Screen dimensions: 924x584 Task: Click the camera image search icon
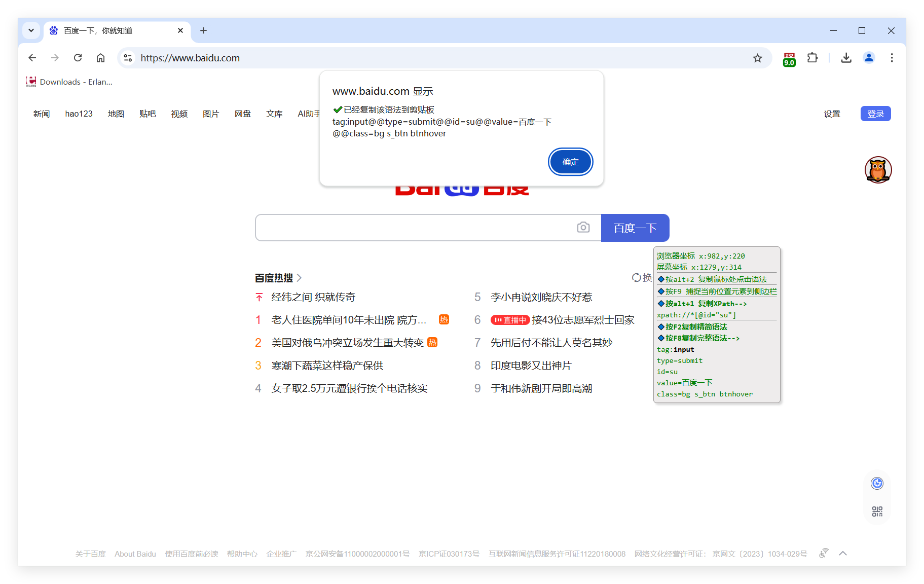pos(583,227)
